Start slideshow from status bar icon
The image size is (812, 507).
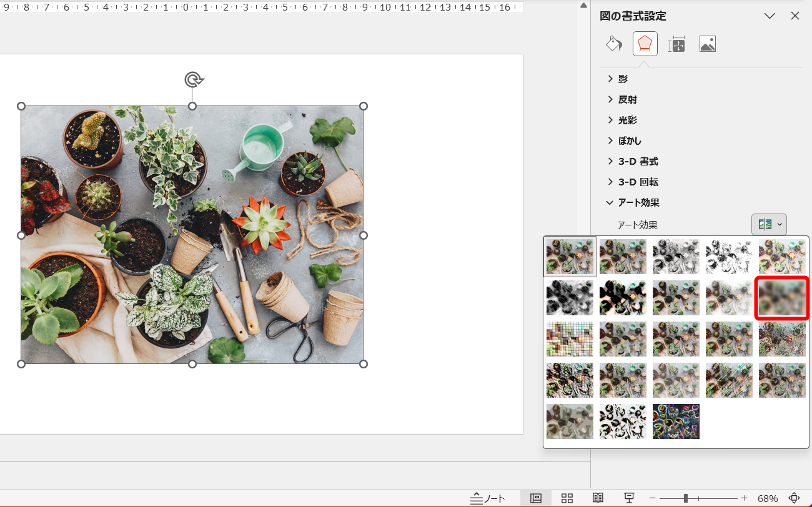[x=629, y=498]
